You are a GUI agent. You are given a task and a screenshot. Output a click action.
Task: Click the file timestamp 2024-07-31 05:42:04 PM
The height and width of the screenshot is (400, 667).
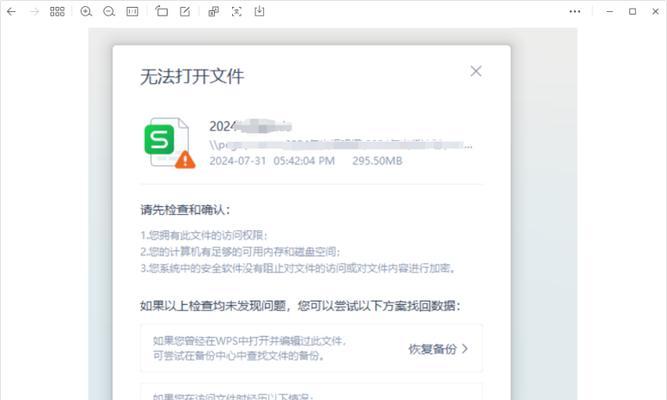272,161
